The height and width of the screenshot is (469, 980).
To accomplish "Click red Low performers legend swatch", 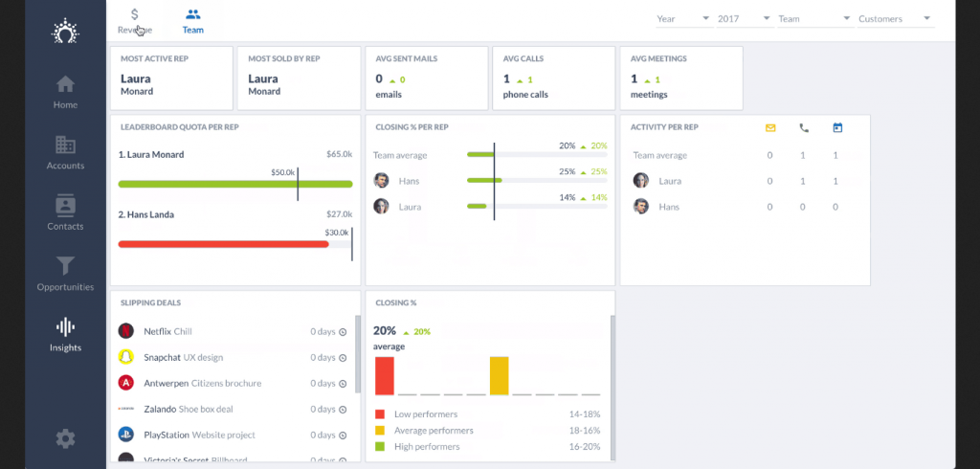I will pyautogui.click(x=379, y=414).
